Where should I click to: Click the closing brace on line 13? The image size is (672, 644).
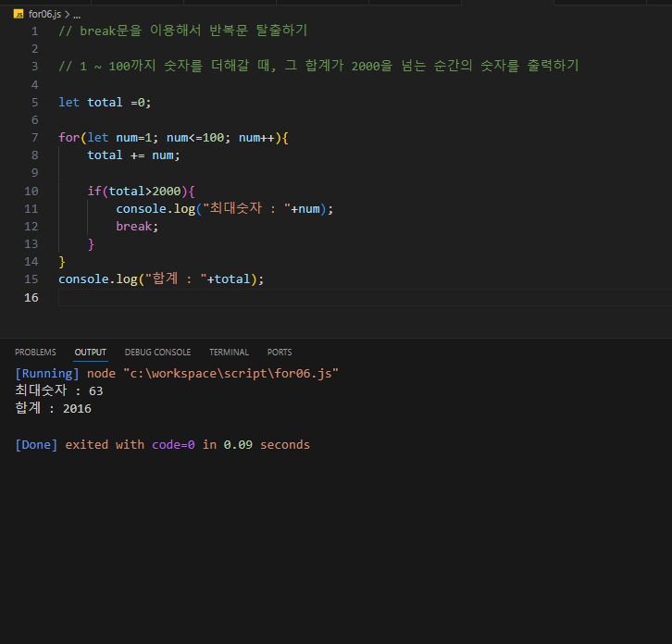pyautogui.click(x=91, y=243)
